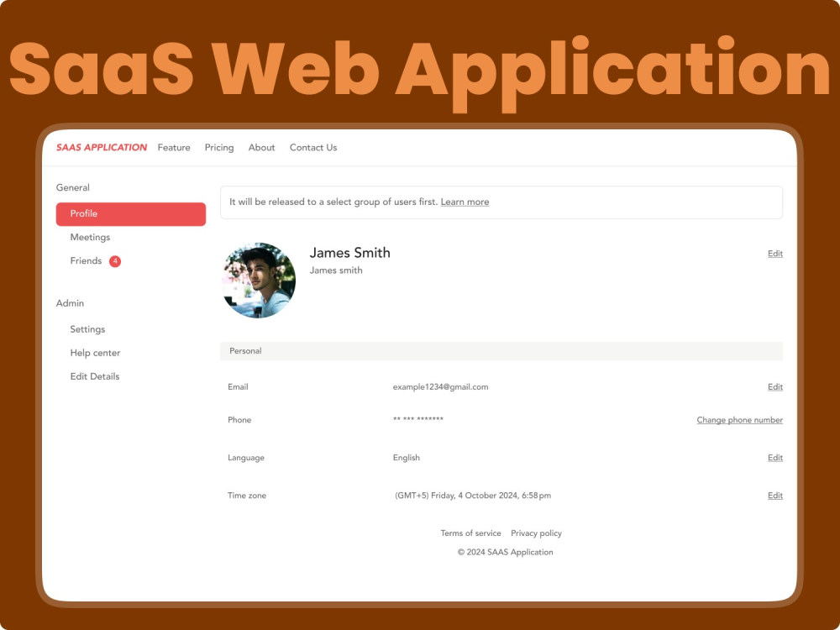Open Settings under Admin

click(x=87, y=329)
